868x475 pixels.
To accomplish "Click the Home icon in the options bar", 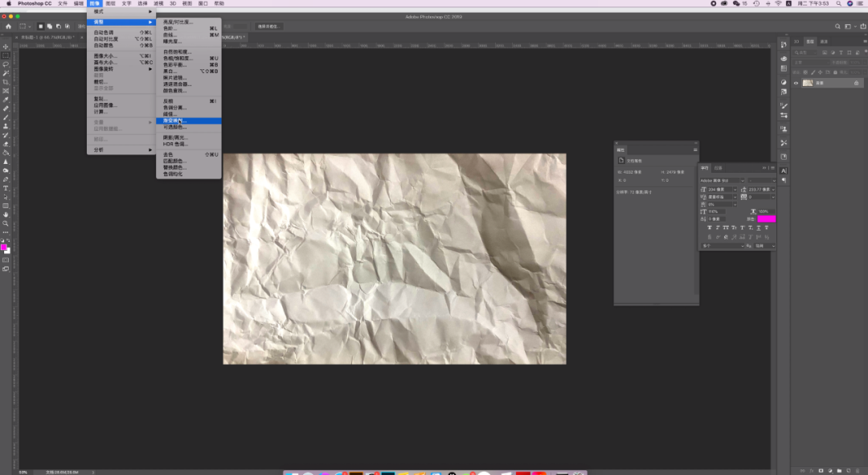I will (9, 27).
